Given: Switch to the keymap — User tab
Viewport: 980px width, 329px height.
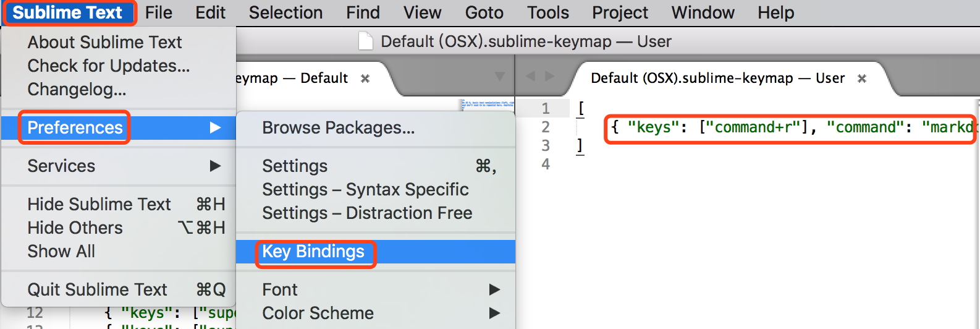Looking at the screenshot, I should point(717,79).
